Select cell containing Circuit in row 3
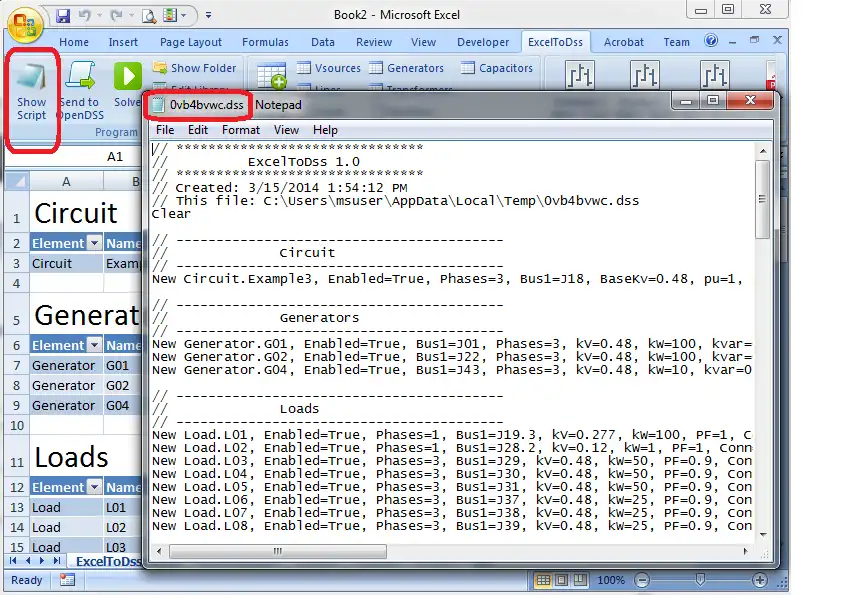 click(x=66, y=263)
